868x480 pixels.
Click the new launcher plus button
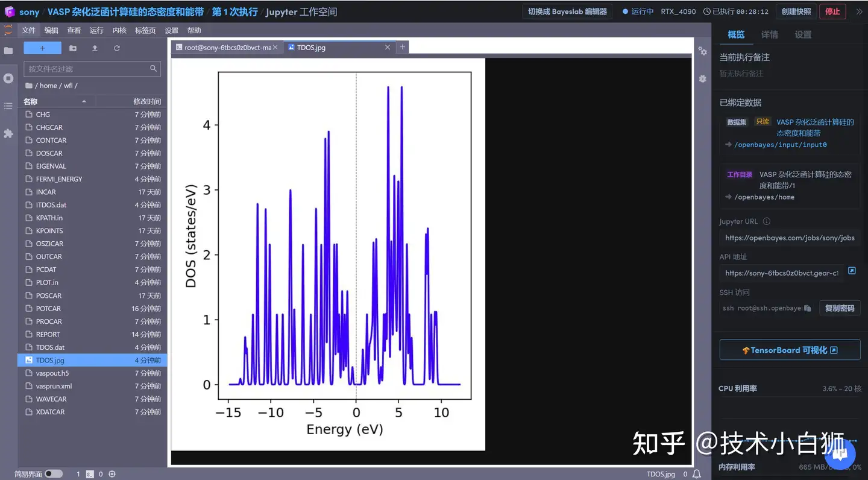(x=42, y=48)
